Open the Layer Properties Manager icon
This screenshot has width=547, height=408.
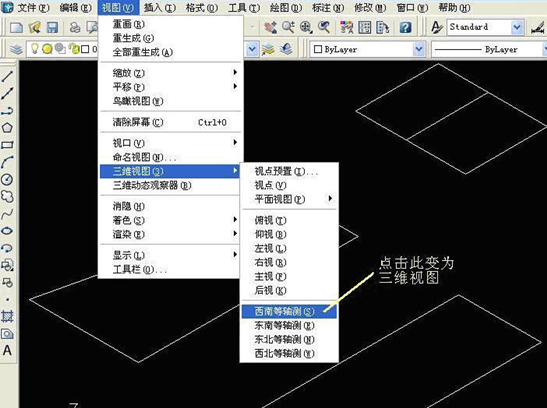(x=16, y=49)
